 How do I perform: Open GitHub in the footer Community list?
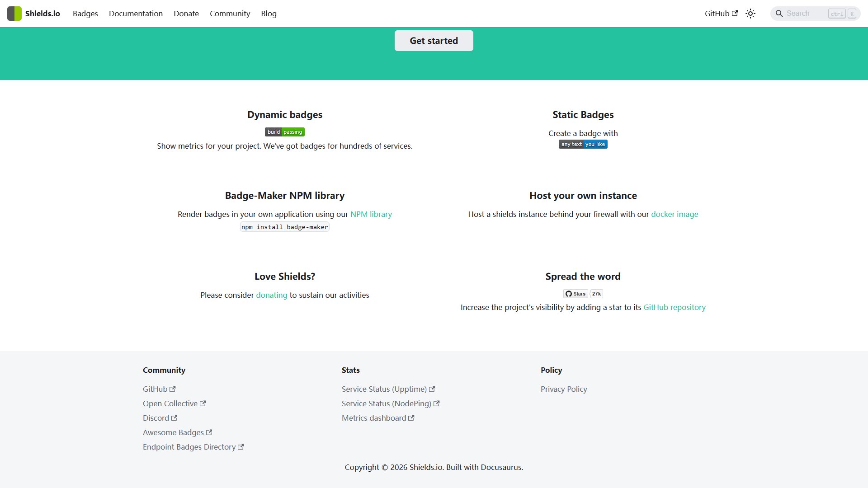(x=159, y=389)
